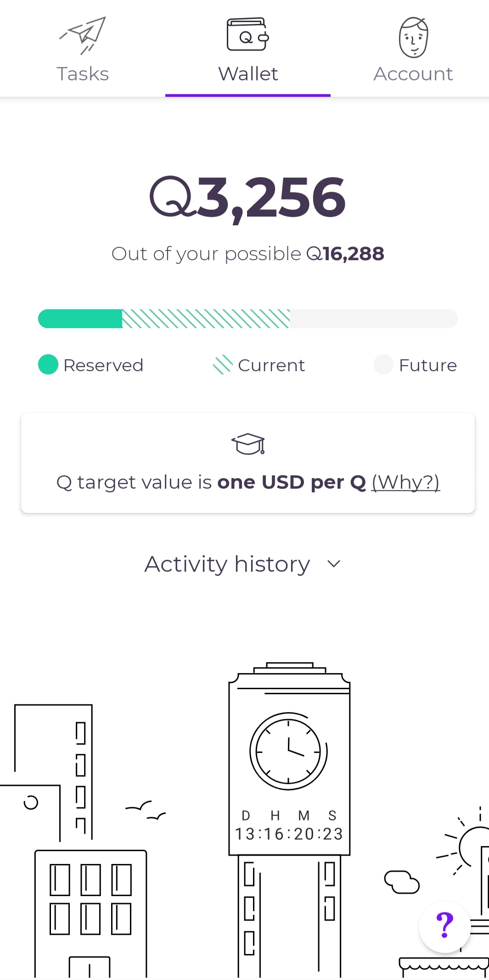Tap the paper plane Tasks icon
This screenshot has width=489, height=980.
coord(83,36)
